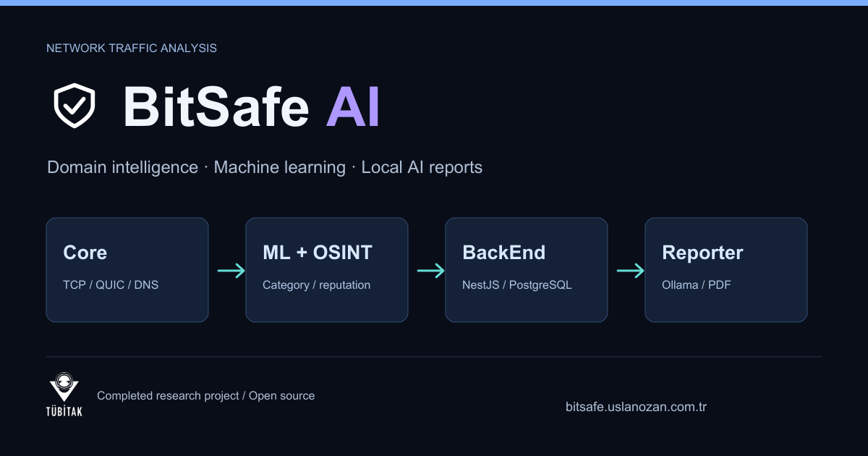Image resolution: width=868 pixels, height=456 pixels.
Task: Click "Ollama / PDF" text
Action: tap(697, 285)
